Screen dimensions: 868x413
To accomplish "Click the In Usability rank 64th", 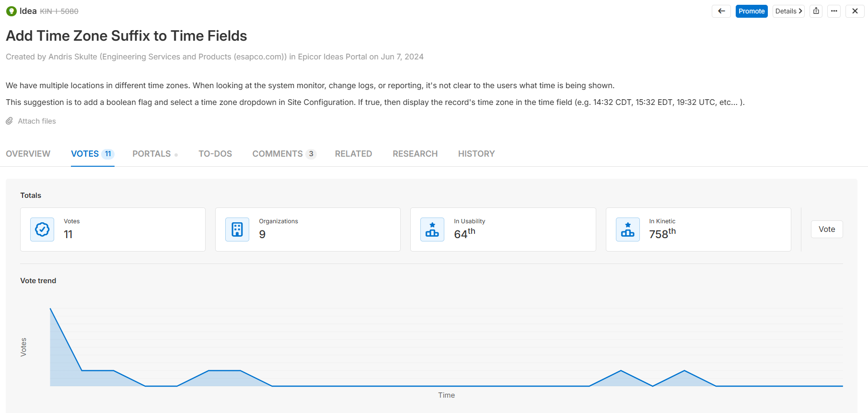I will tap(464, 233).
